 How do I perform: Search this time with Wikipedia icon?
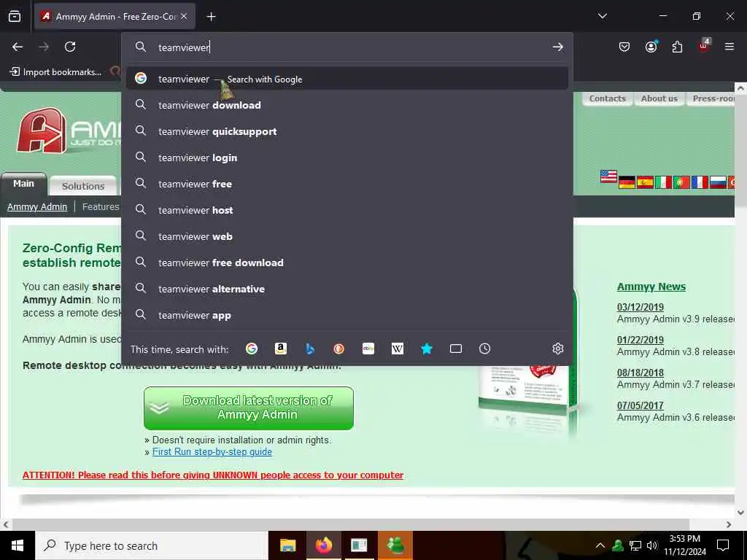click(x=398, y=349)
